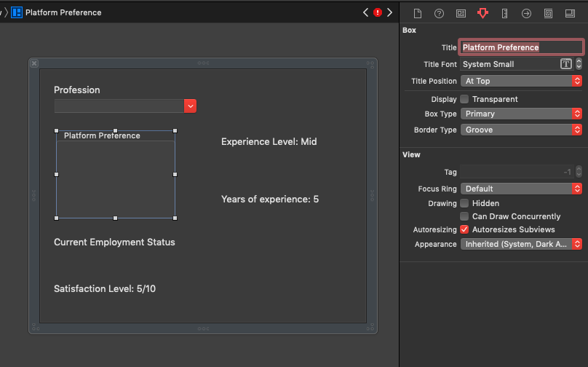Open the Border Type Groove dropdown

coord(521,130)
